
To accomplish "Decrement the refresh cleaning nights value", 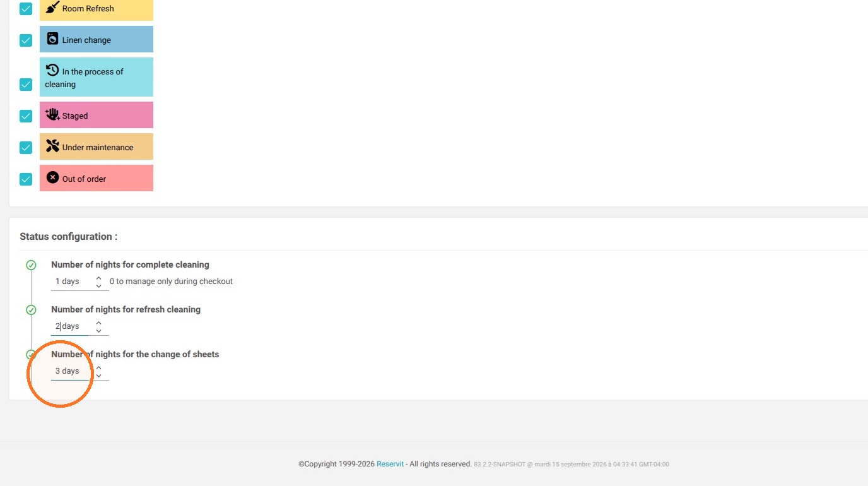I will 98,331.
